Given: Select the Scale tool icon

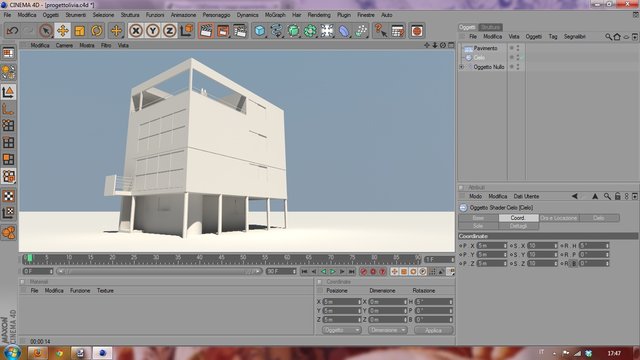Looking at the screenshot, I should (80, 31).
